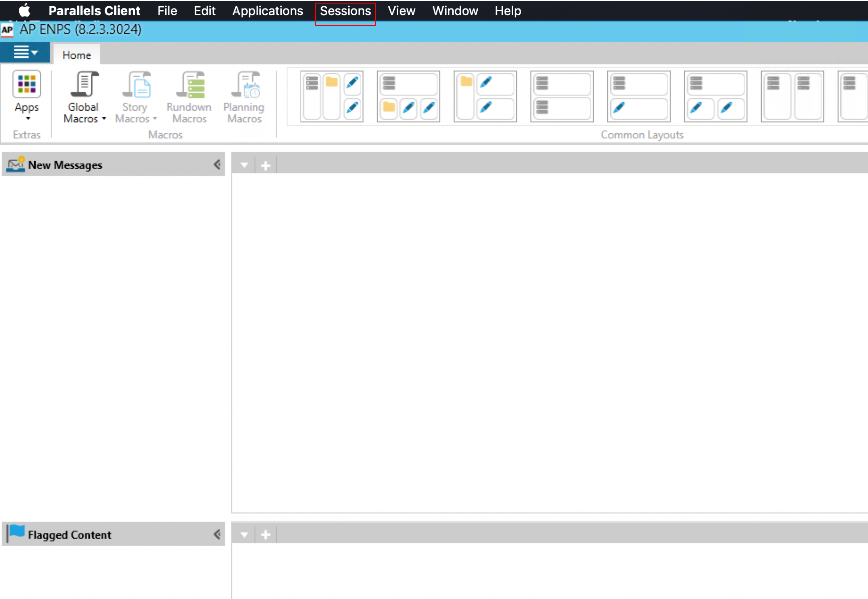This screenshot has height=599, width=868.
Task: Add new tab in lower pane
Action: [x=266, y=535]
